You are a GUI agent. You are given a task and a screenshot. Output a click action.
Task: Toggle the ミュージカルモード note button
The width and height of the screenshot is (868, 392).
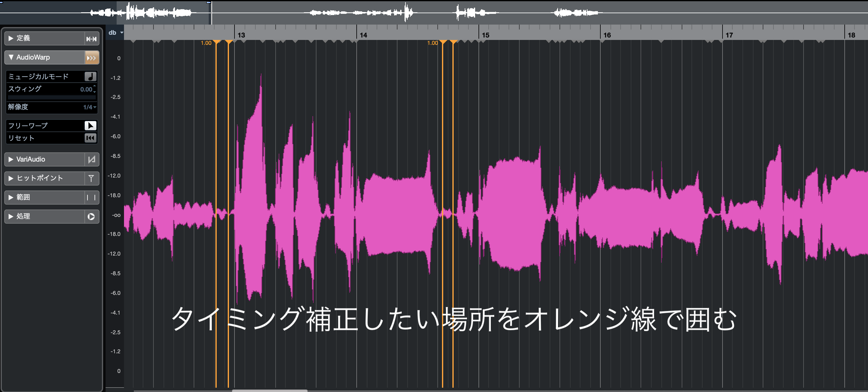point(90,76)
